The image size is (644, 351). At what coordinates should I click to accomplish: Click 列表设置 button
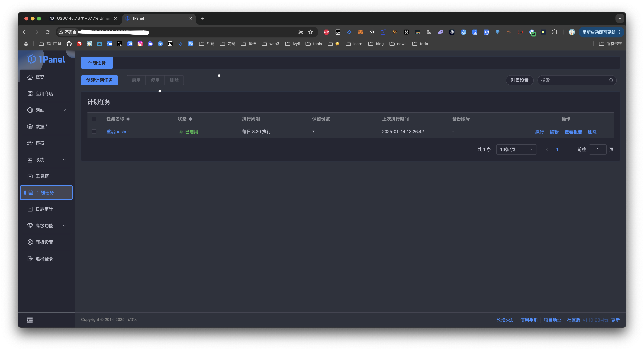pyautogui.click(x=519, y=80)
